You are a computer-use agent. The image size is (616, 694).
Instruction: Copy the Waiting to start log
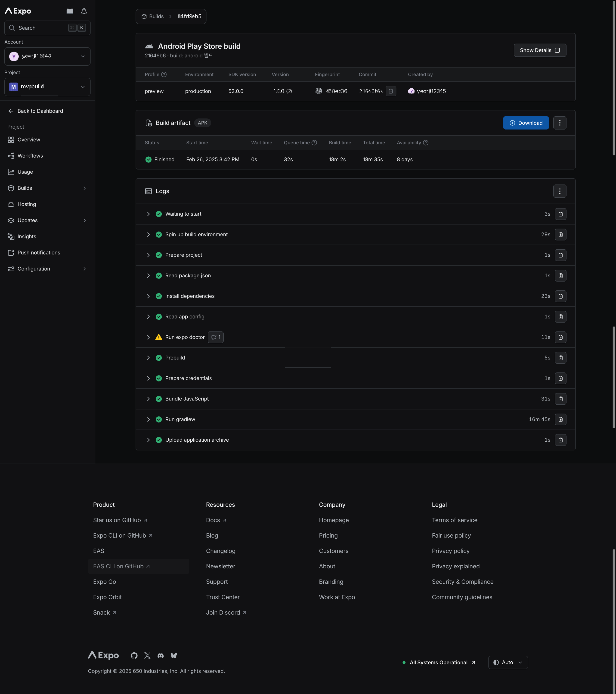point(560,214)
